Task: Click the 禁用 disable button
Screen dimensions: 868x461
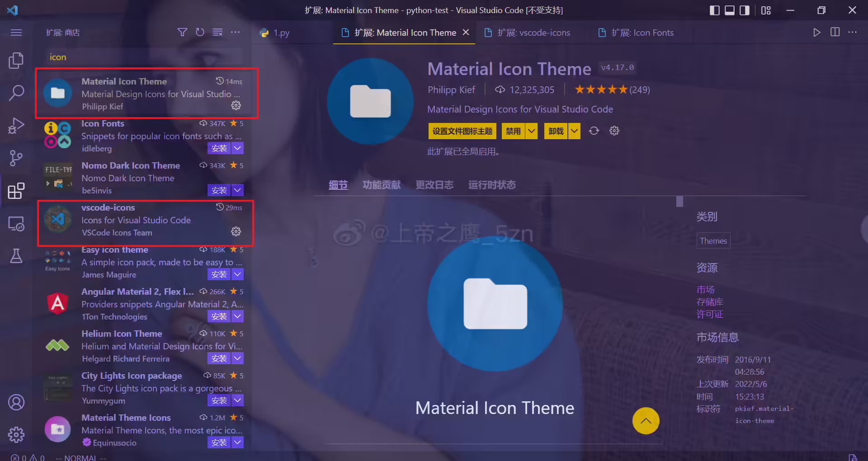Action: point(513,131)
